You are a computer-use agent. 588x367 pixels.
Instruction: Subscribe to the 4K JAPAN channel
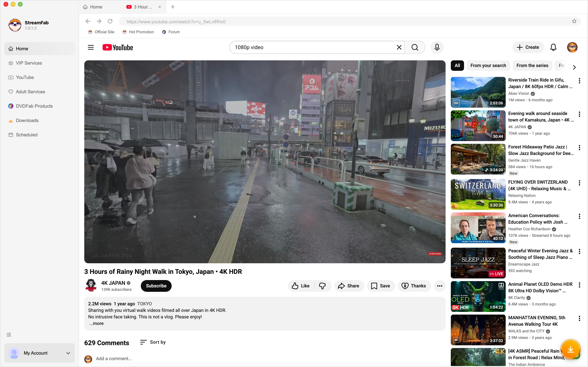click(156, 286)
